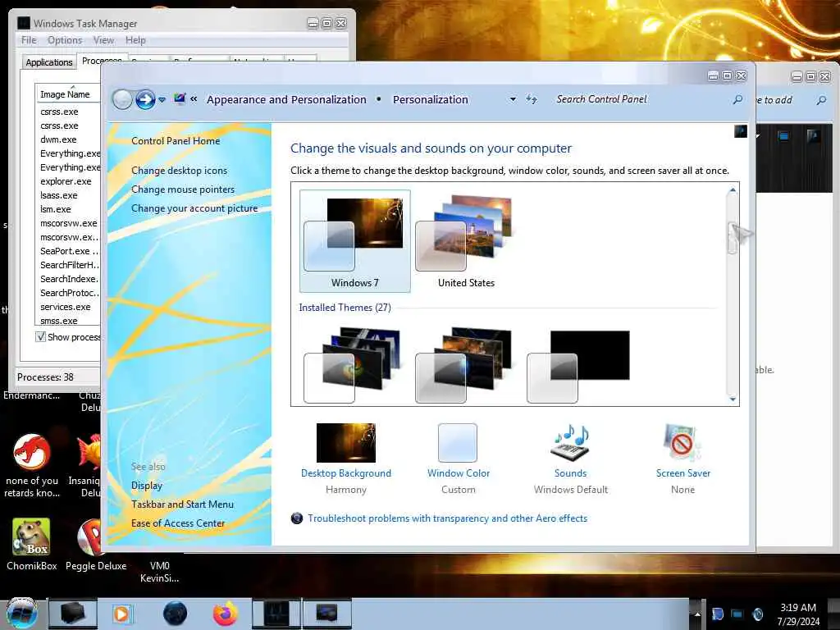Screen dimensions: 840x630
Task: Click the Screen Saver icon
Action: [682, 442]
